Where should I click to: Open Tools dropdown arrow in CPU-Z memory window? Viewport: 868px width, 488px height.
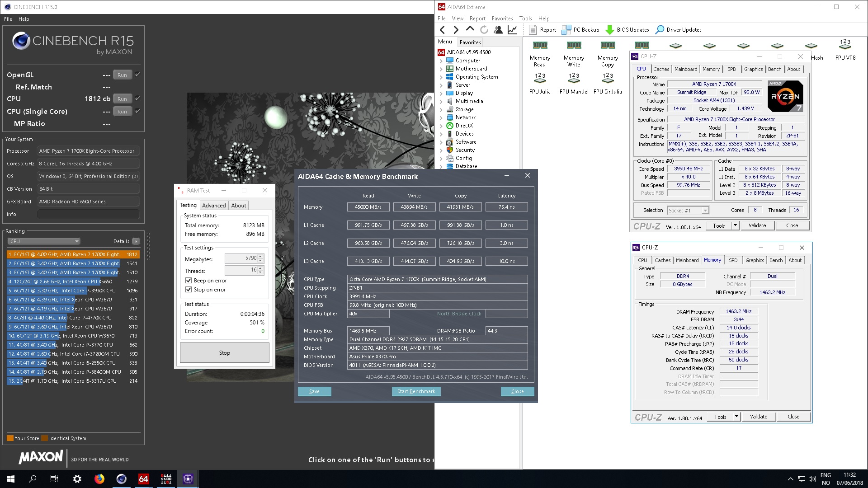[x=736, y=417]
